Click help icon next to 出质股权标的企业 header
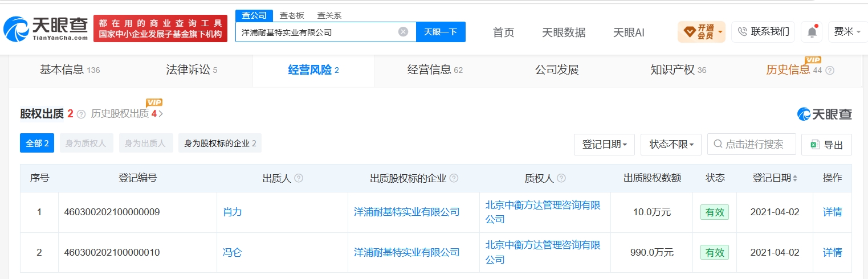The image size is (868, 279). pyautogui.click(x=454, y=178)
